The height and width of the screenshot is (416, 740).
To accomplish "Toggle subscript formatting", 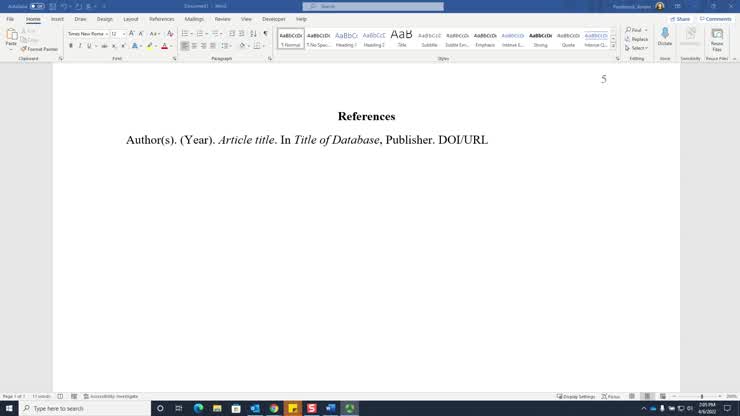I will click(x=114, y=46).
